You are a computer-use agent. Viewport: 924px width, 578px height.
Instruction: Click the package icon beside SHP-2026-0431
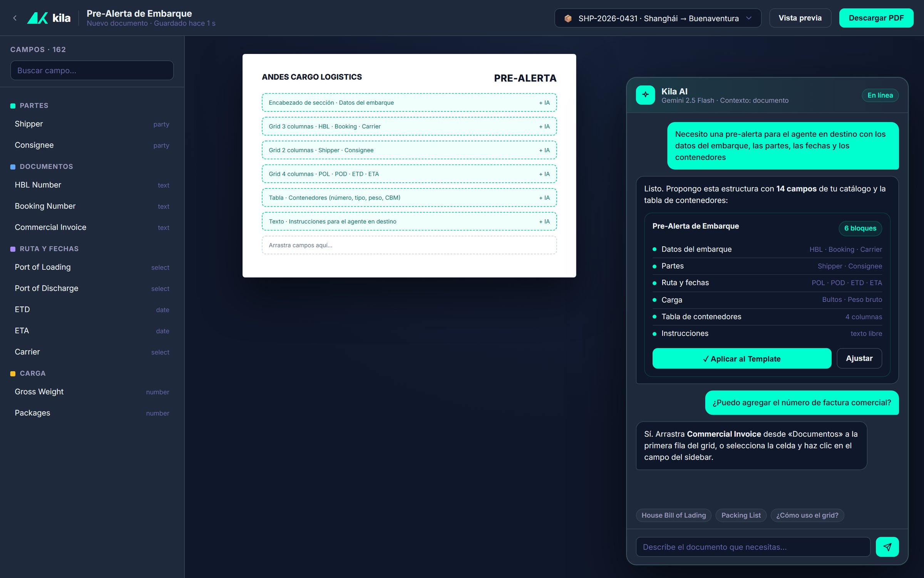(x=567, y=18)
